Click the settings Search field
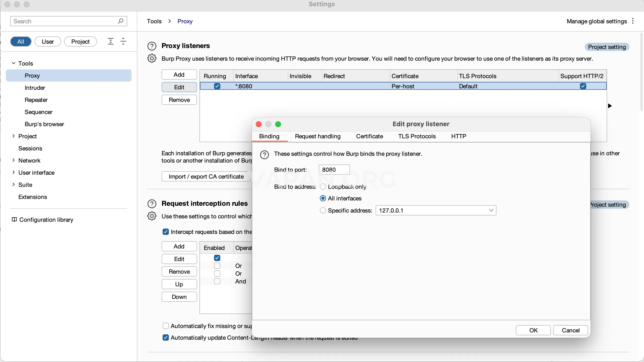The width and height of the screenshot is (644, 362). click(x=68, y=21)
